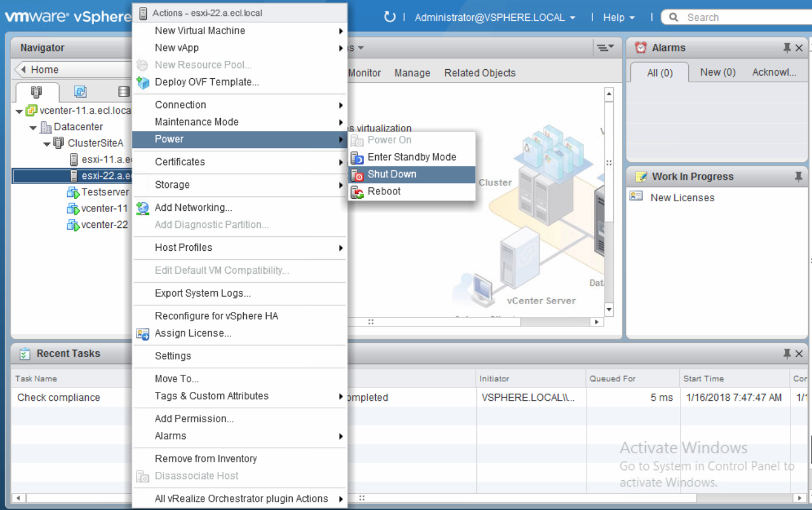Open the New Licenses work item

(x=682, y=198)
